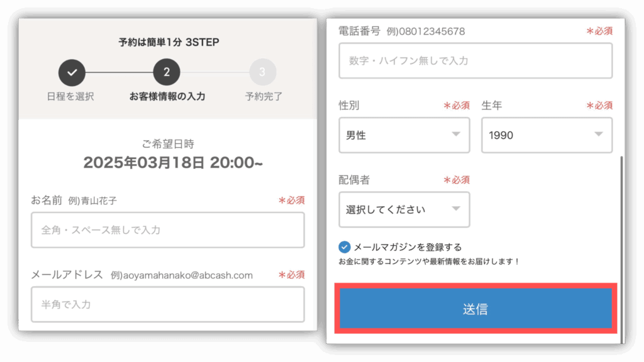The image size is (644, 362).
Task: Select the お客様情報の入力 step label
Action: [167, 96]
